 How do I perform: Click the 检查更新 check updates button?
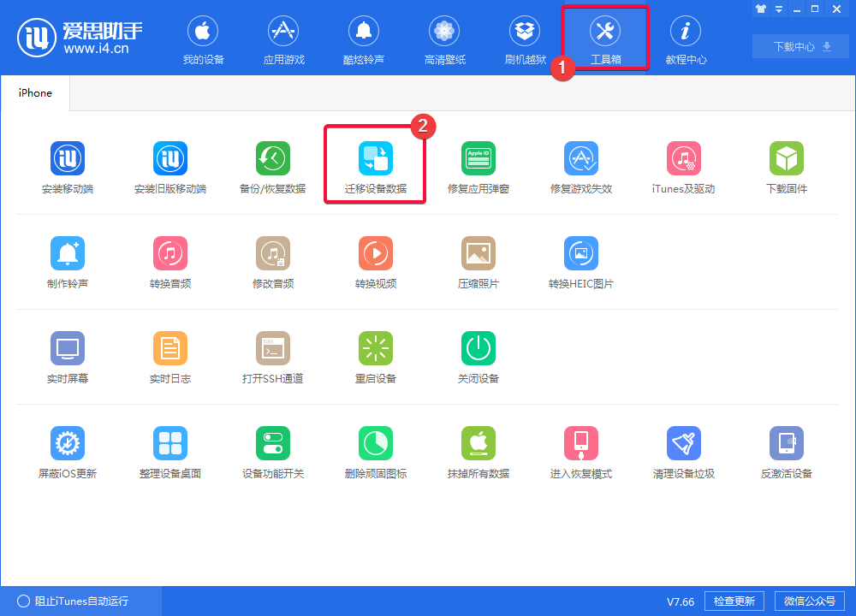point(734,601)
